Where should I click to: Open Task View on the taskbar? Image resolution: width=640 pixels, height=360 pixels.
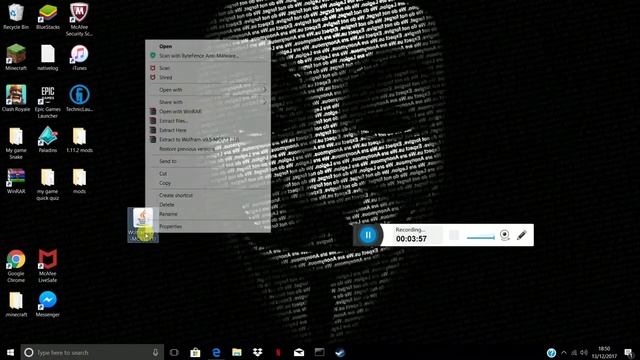[174, 352]
